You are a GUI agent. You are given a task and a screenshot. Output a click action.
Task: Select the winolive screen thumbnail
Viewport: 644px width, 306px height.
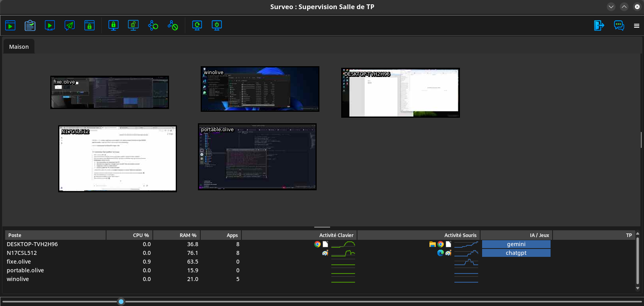[x=260, y=89]
